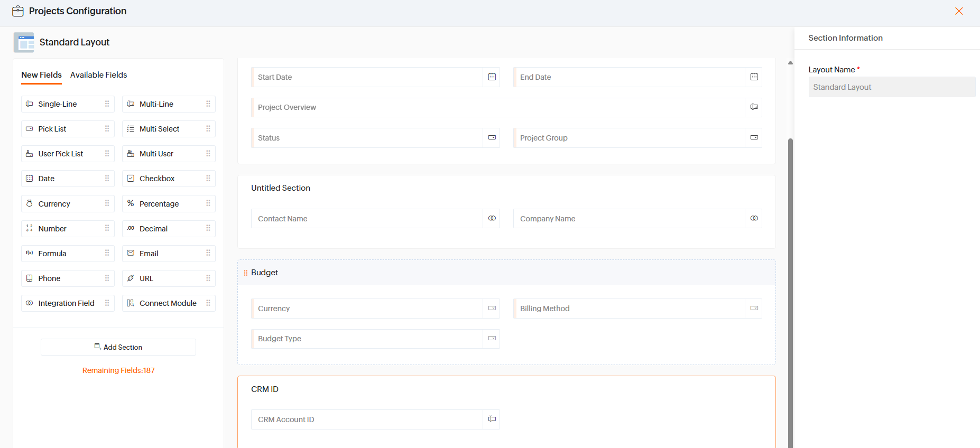Click the Contact Name integration icon
Viewport: 980px width, 448px height.
click(492, 218)
